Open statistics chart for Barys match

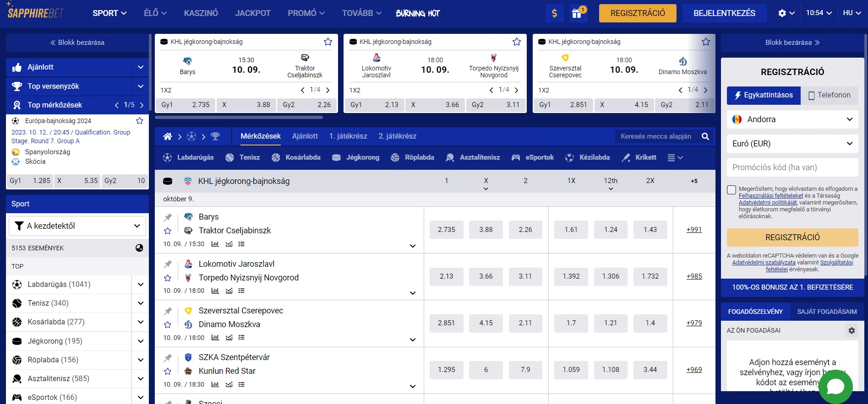pyautogui.click(x=215, y=244)
